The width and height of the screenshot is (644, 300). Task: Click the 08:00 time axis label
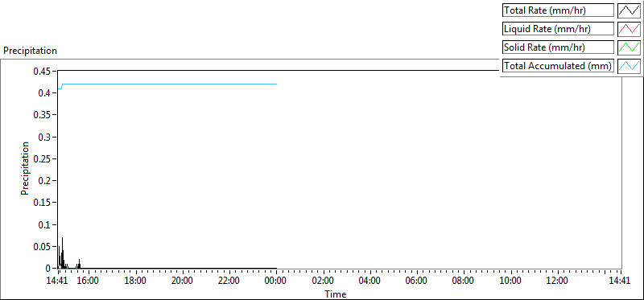(x=464, y=282)
